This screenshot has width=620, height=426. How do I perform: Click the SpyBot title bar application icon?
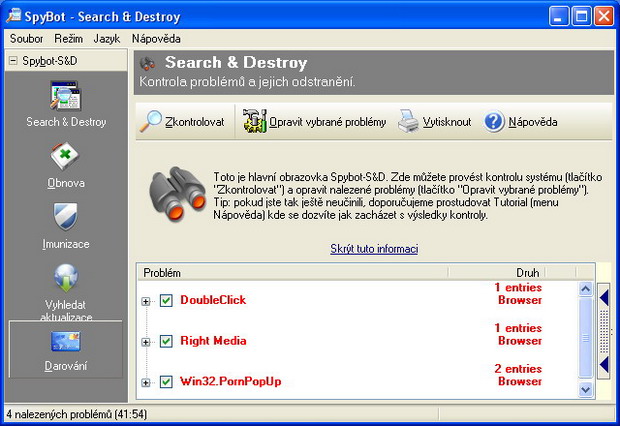(x=13, y=16)
